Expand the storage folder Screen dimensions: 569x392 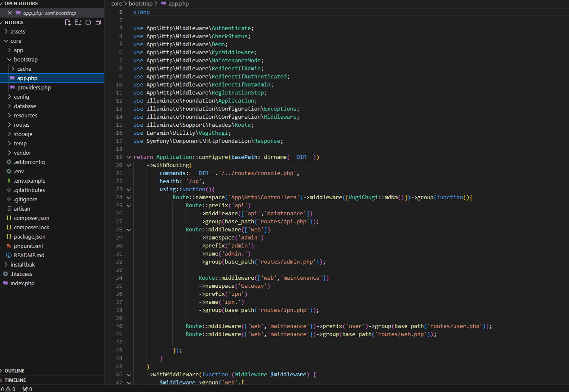9,134
